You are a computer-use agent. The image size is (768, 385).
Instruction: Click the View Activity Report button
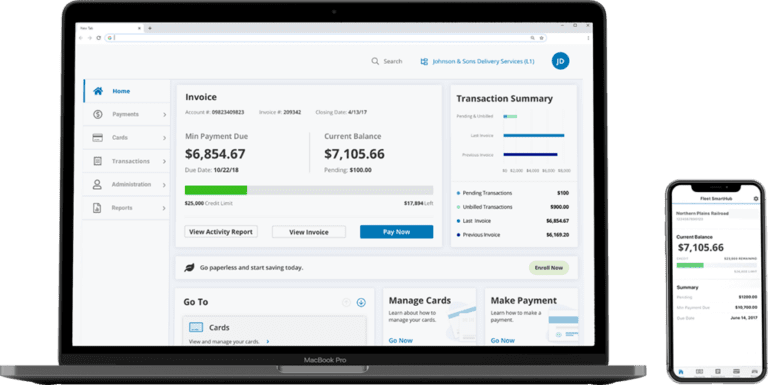tap(221, 232)
